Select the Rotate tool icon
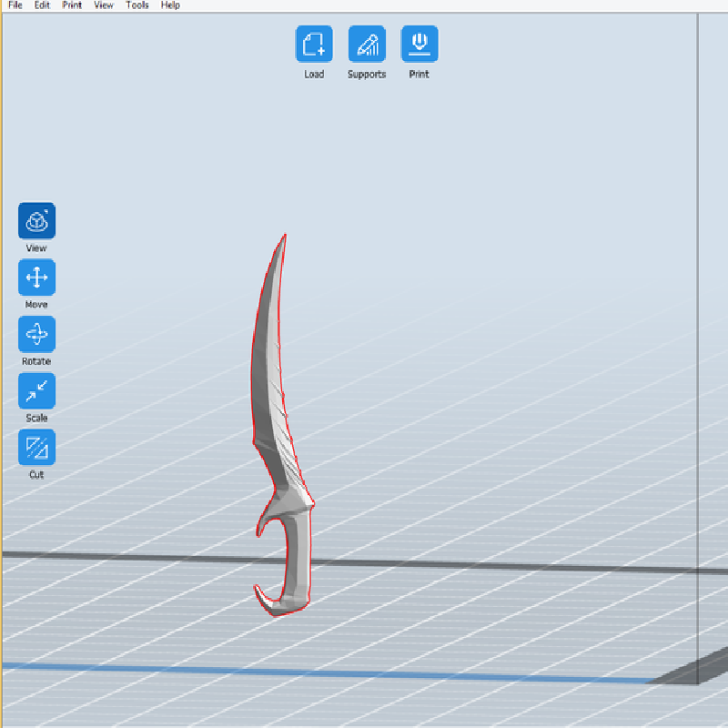Screen dimensions: 728x728 click(36, 334)
